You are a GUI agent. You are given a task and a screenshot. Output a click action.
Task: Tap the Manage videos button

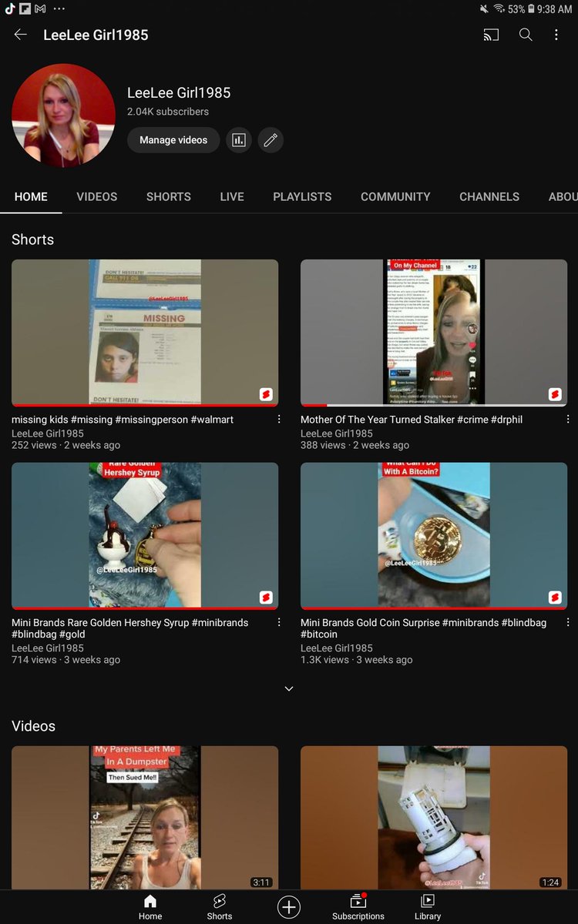173,140
